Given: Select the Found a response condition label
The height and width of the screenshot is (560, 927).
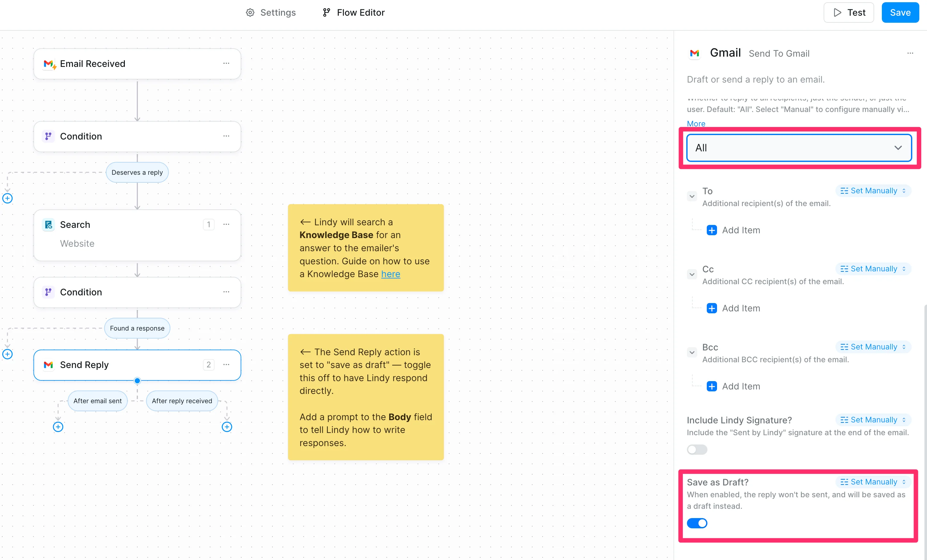Looking at the screenshot, I should click(x=137, y=328).
